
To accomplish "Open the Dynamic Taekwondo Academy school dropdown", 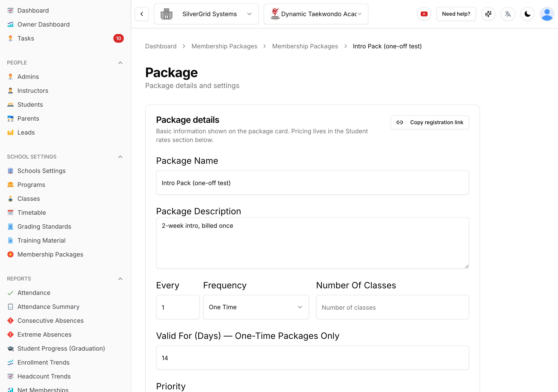I will coord(316,14).
